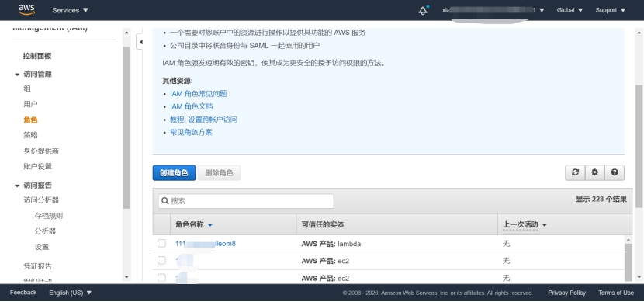
Task: Open the Privacy Policy link
Action: point(566,293)
